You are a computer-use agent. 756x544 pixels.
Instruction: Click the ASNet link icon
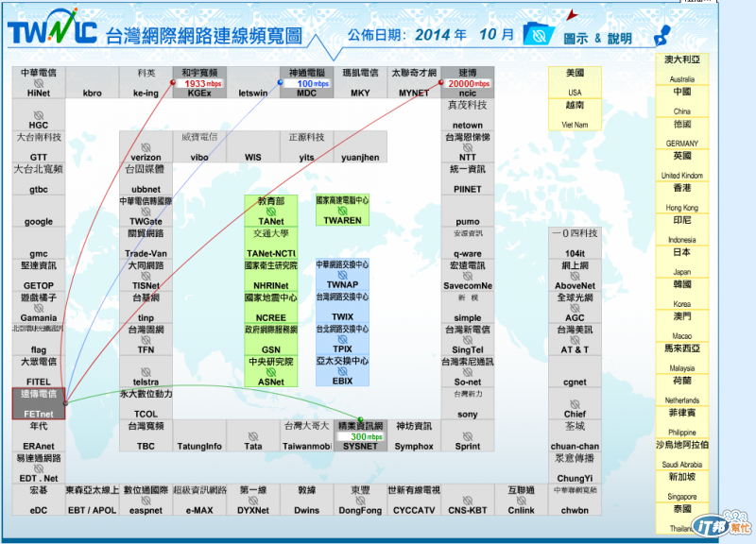[x=271, y=372]
